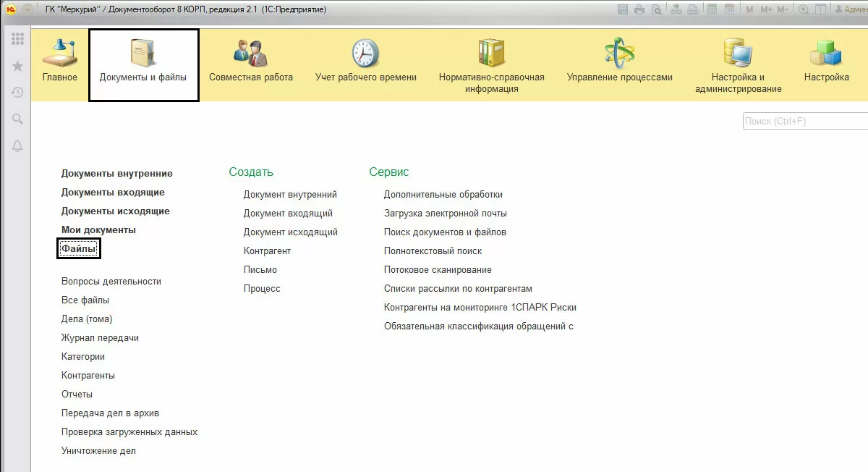Viewport: 868px width, 472px height.
Task: Expand the main menu arrow beside 1C logo
Action: pos(27,9)
